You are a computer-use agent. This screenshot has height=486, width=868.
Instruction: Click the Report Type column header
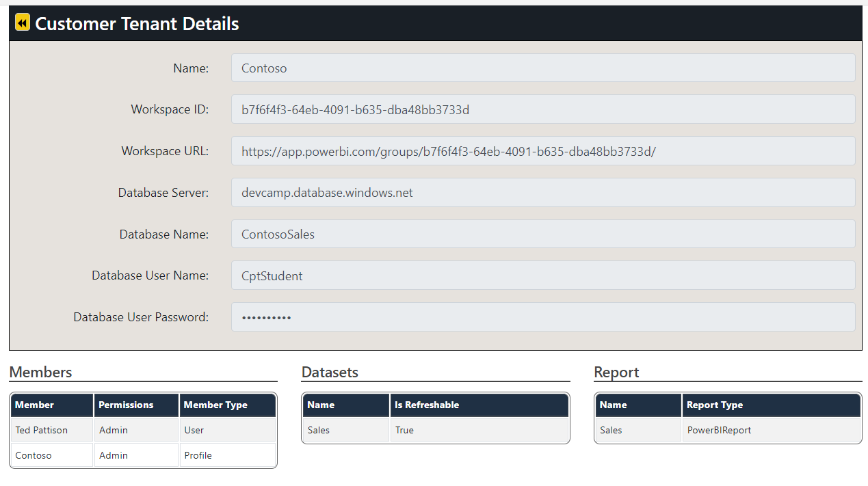[x=772, y=405]
